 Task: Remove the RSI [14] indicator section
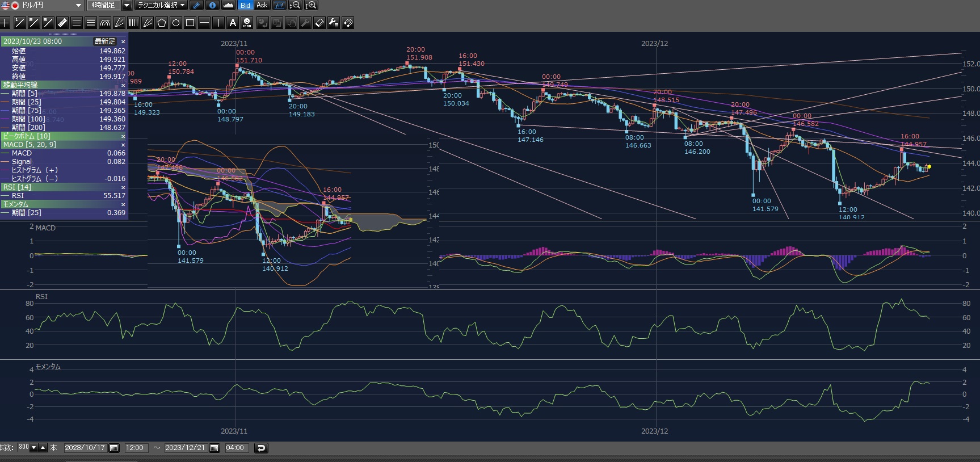pyautogui.click(x=123, y=187)
